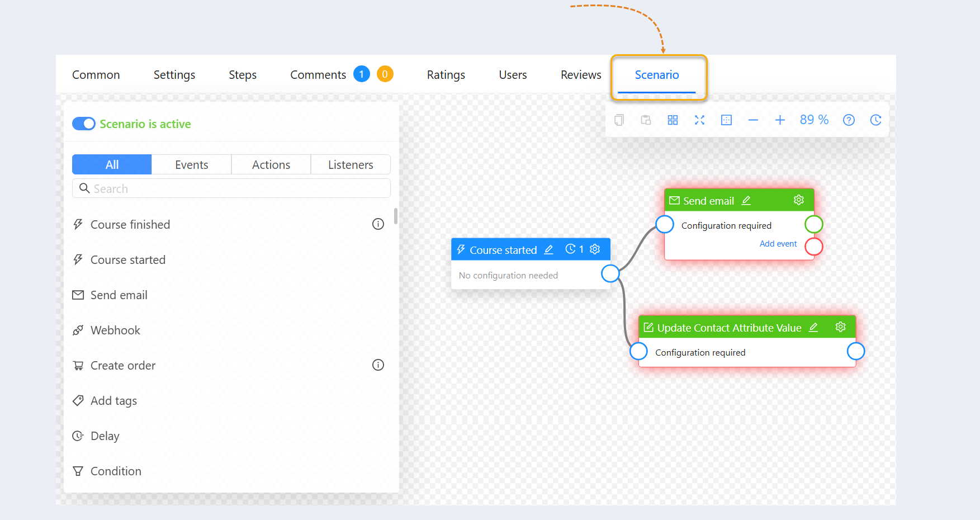Click the paste icon in canvas toolbar

pos(646,120)
